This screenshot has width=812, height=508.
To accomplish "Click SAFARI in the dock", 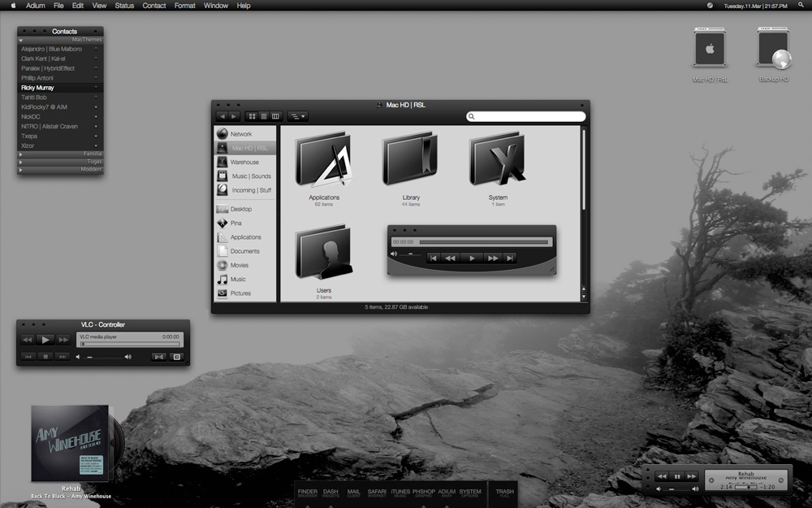I will pos(377,493).
